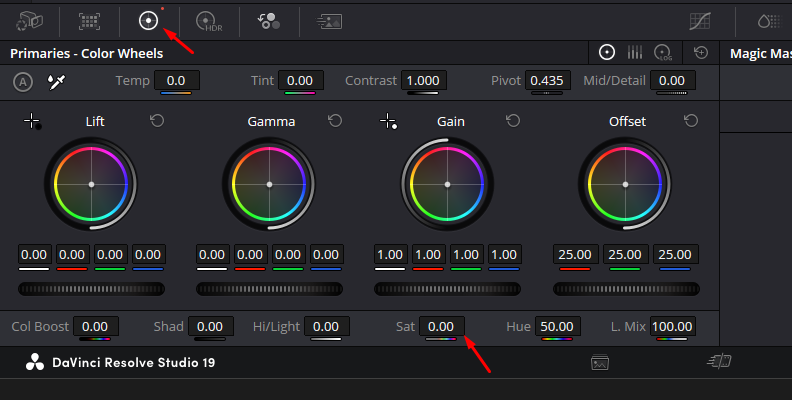Switch to Primaries Bars mode
Screen dimensions: 792x400
pyautogui.click(x=634, y=52)
